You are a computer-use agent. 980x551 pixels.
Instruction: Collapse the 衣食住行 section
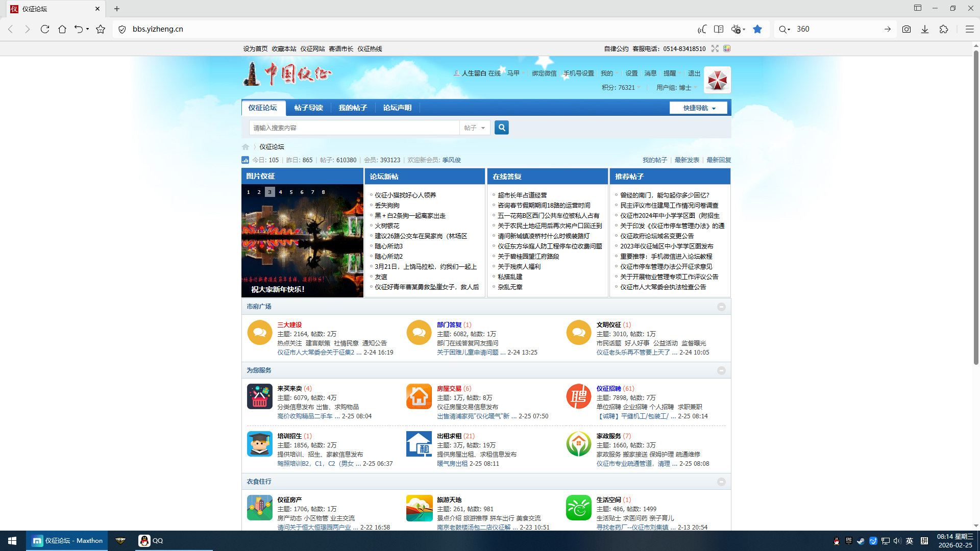721,482
